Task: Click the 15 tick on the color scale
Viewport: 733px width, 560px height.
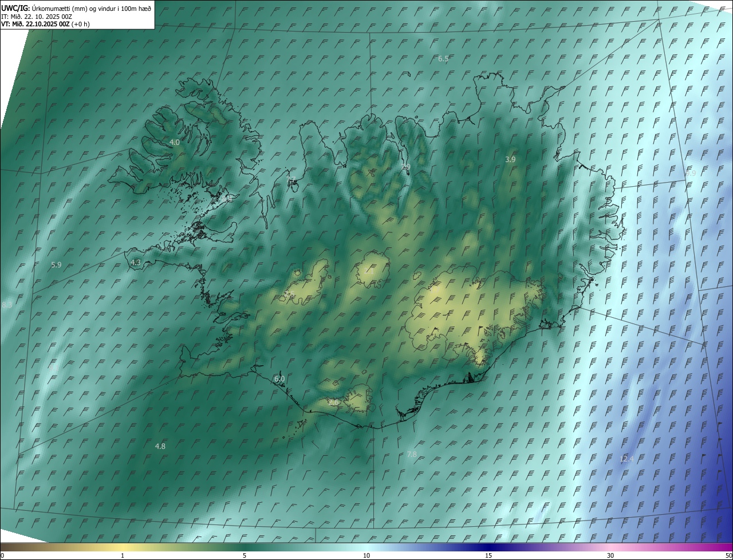Action: point(488,555)
